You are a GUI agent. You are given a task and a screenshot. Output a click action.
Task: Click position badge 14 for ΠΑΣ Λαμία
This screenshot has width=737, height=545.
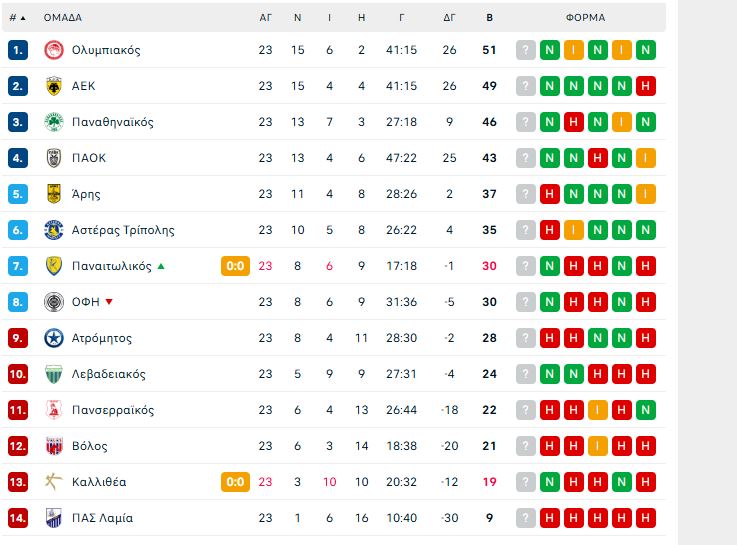tap(17, 518)
